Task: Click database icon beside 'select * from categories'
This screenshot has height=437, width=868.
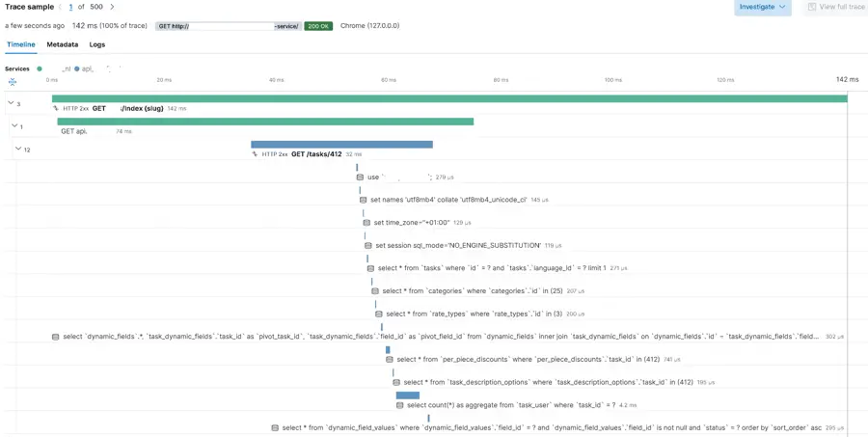Action: 375,291
